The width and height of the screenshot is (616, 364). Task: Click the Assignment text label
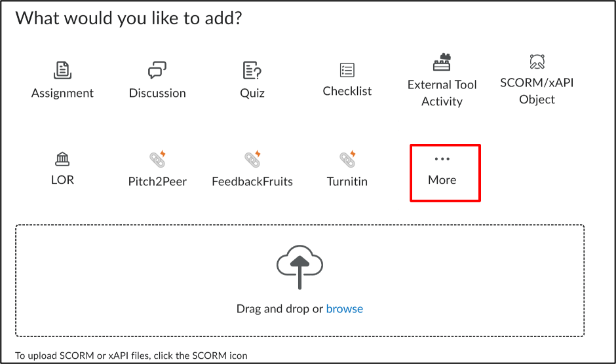62,93
